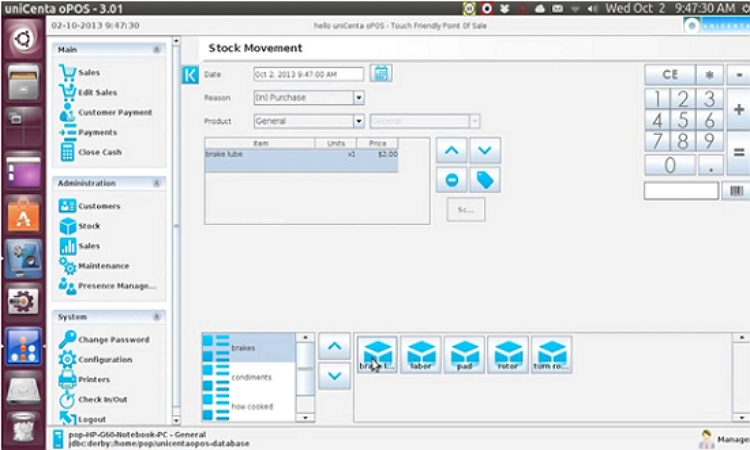Click the volume indicator in top bar
This screenshot has height=450, width=750.
(592, 9)
